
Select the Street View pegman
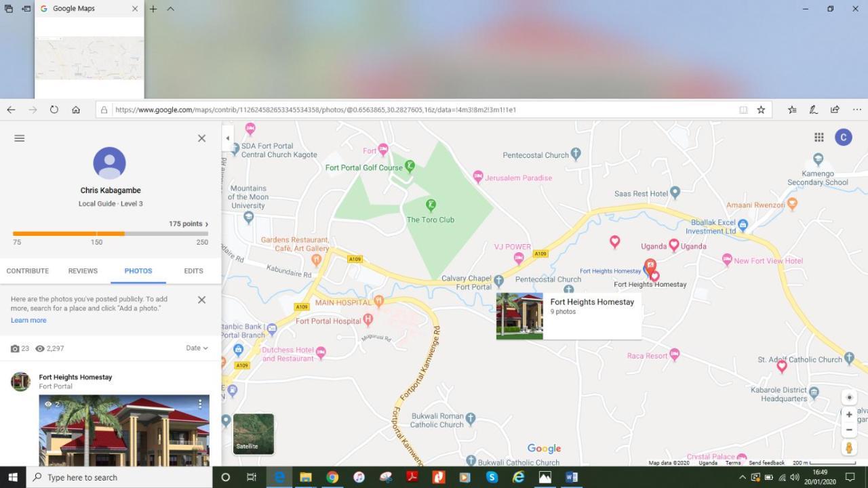(x=849, y=447)
